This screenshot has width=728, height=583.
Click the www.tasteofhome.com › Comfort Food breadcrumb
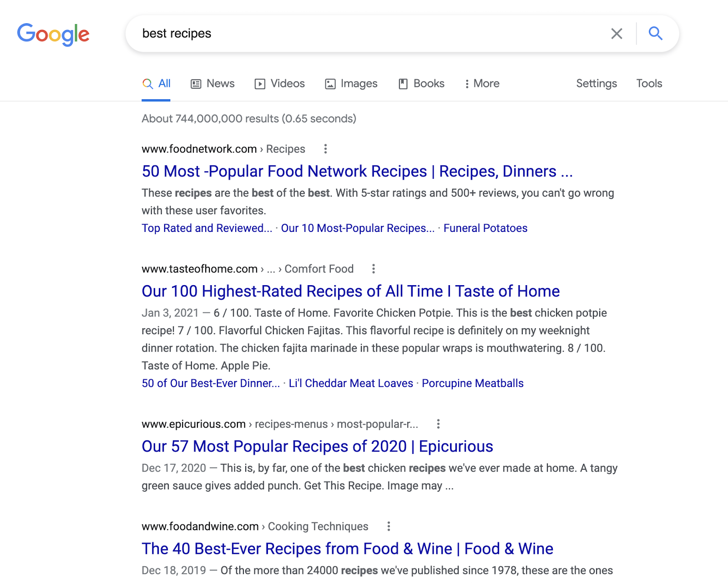click(x=248, y=269)
